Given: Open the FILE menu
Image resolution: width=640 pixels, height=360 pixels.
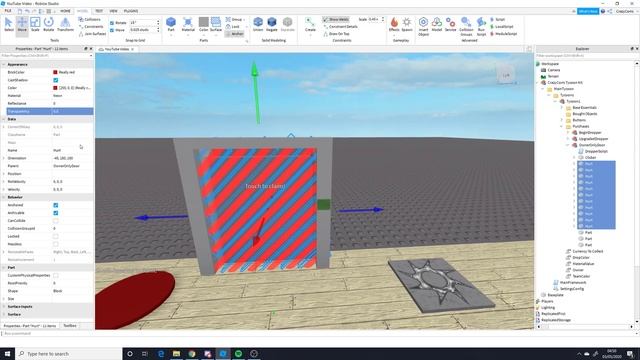Looking at the screenshot, I should [x=8, y=11].
